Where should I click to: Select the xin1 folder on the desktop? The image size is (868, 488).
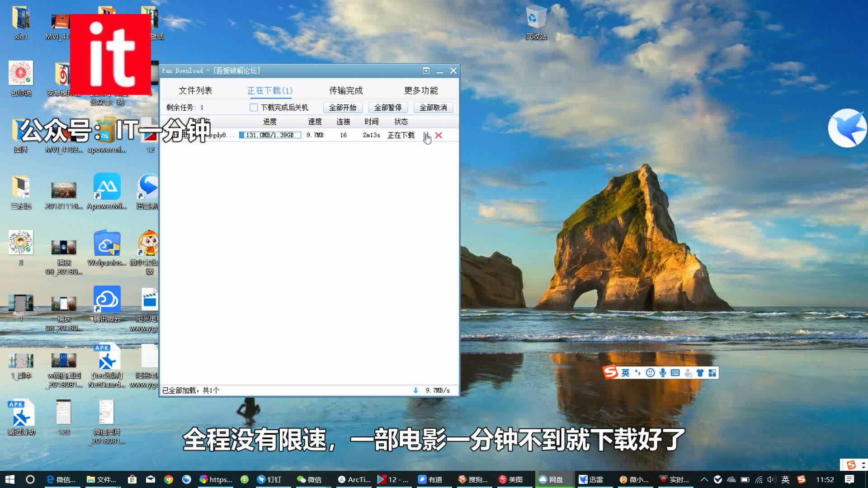pos(21,23)
